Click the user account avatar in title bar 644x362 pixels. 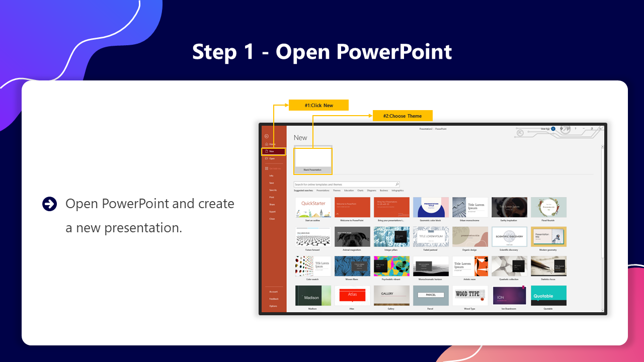pos(553,129)
